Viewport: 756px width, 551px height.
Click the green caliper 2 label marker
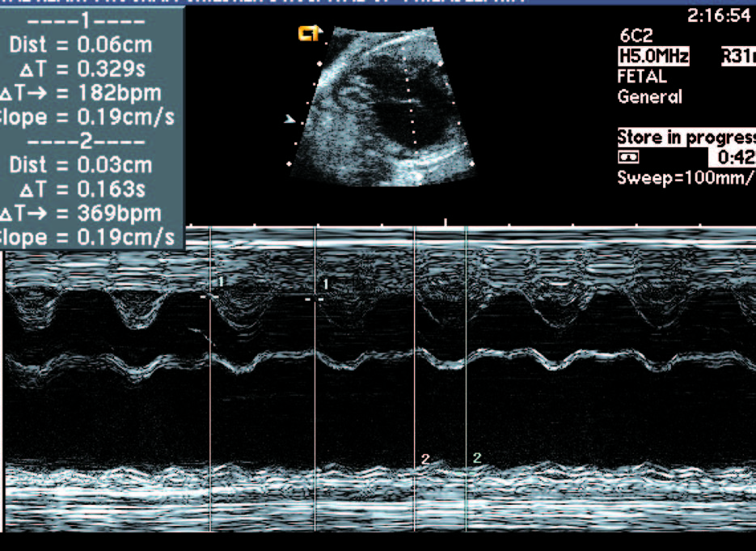click(x=477, y=457)
